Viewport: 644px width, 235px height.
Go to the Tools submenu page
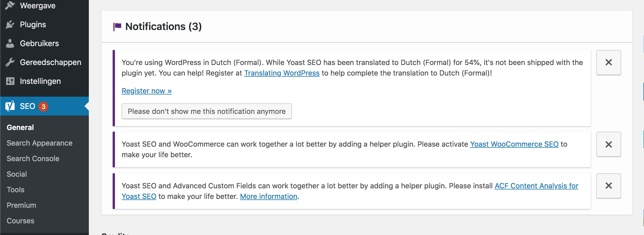16,190
